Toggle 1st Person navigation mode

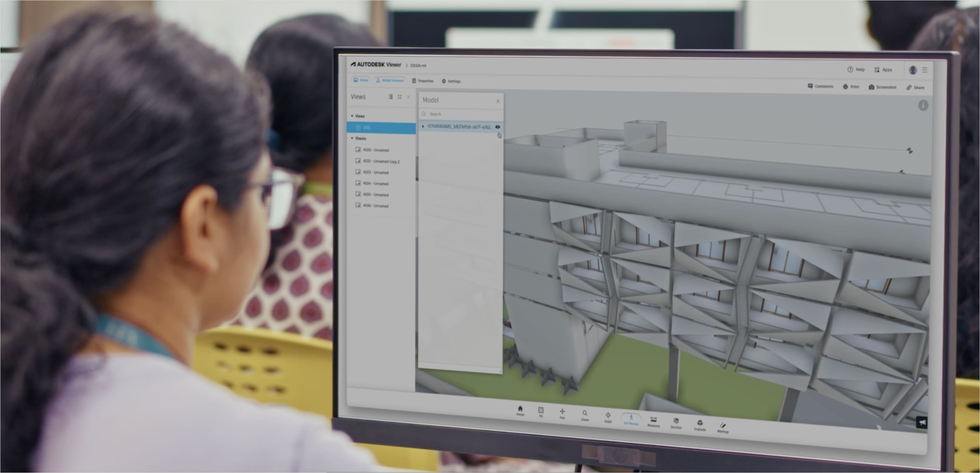[x=631, y=419]
